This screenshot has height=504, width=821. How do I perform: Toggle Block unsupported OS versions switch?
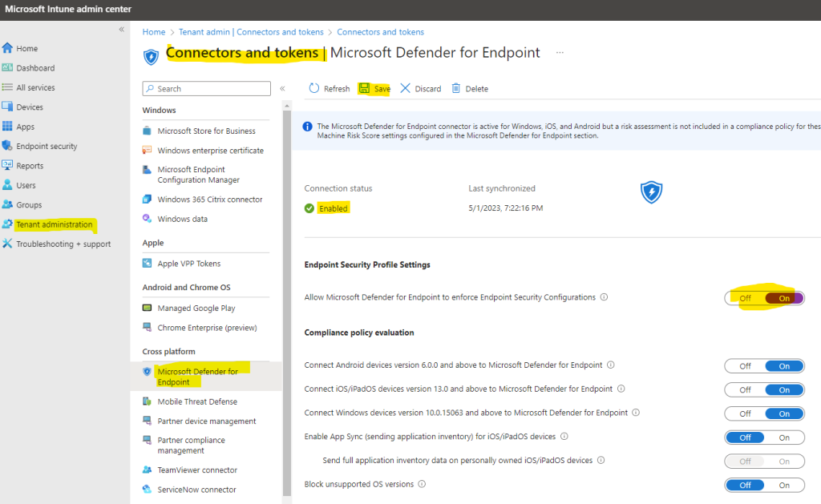764,485
